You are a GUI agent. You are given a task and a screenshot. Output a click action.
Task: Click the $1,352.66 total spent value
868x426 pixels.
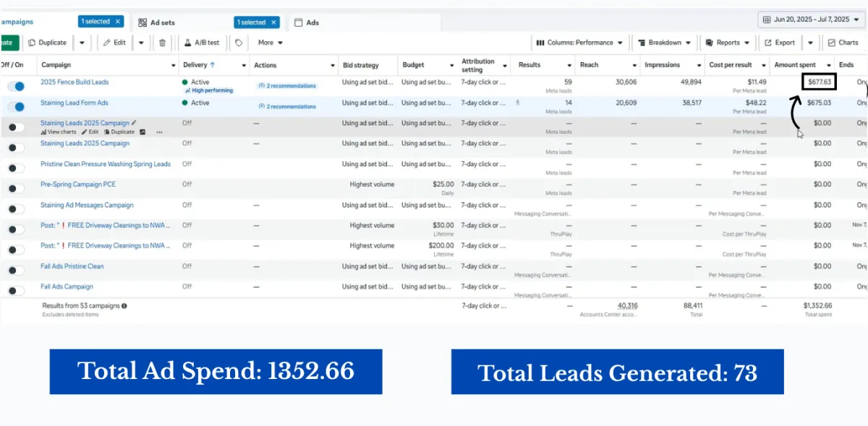817,305
